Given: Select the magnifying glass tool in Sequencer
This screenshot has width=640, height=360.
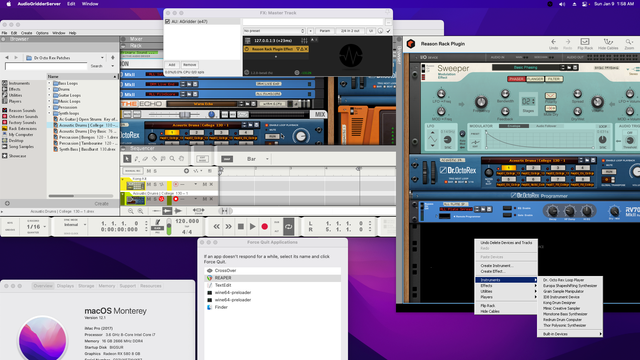Looking at the screenshot, I should coord(172,159).
